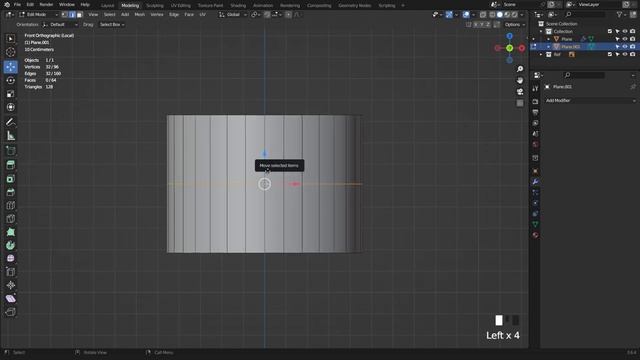Select the Bevel tool

click(x=11, y=192)
